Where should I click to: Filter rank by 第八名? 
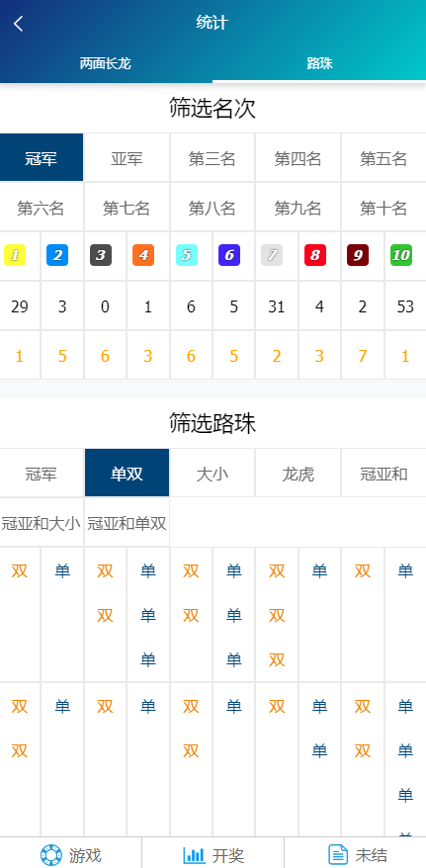[213, 209]
